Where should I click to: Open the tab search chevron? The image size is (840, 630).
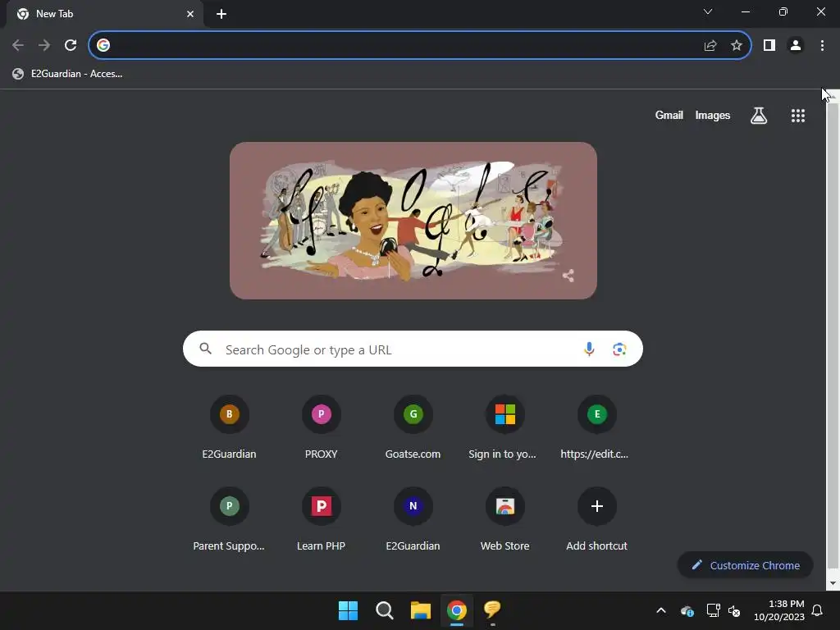(x=708, y=11)
